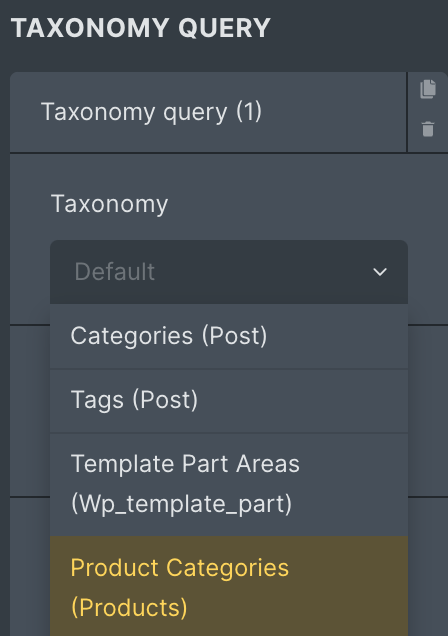Collapse the Taxonomy query (1) repeater row
Viewport: 448px width, 636px height.
208,112
